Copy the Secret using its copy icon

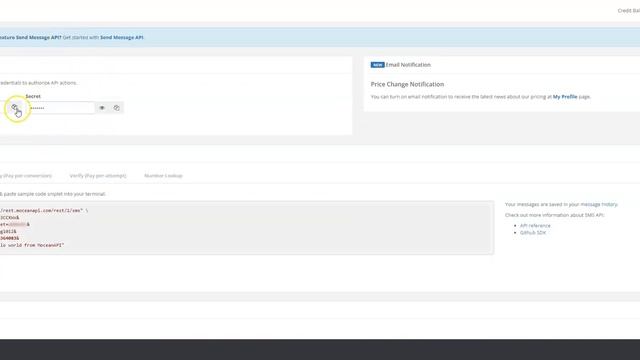tap(117, 108)
